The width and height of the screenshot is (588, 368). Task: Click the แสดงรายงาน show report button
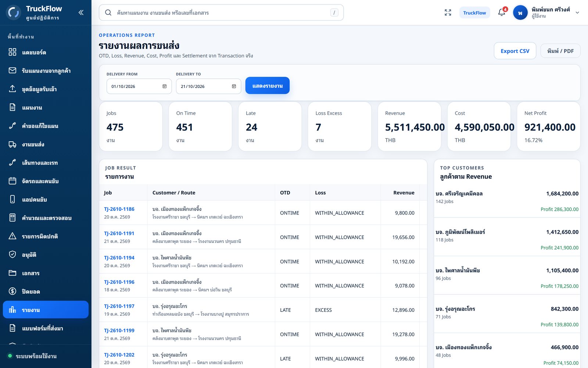pyautogui.click(x=267, y=86)
